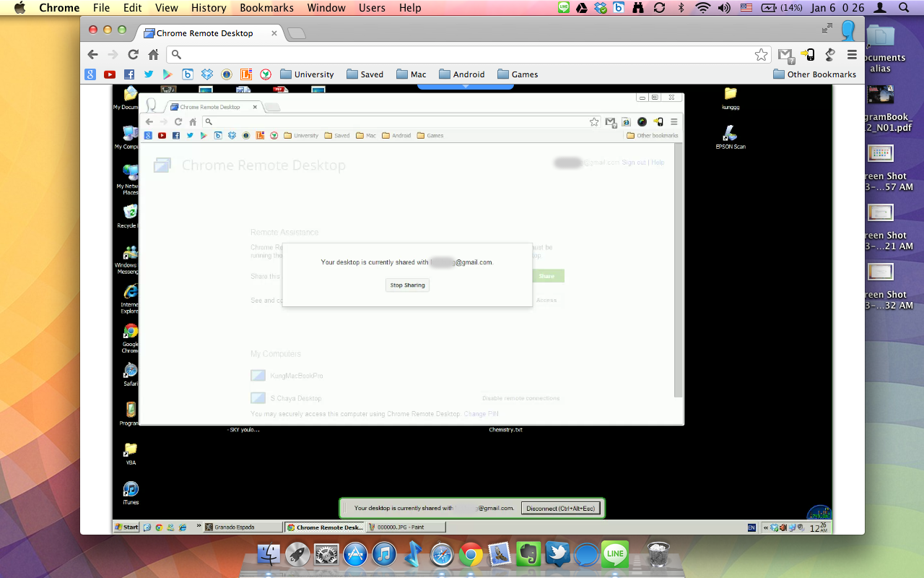This screenshot has width=924, height=578.
Task: Click the Wi-Fi icon in menu bar
Action: point(702,8)
